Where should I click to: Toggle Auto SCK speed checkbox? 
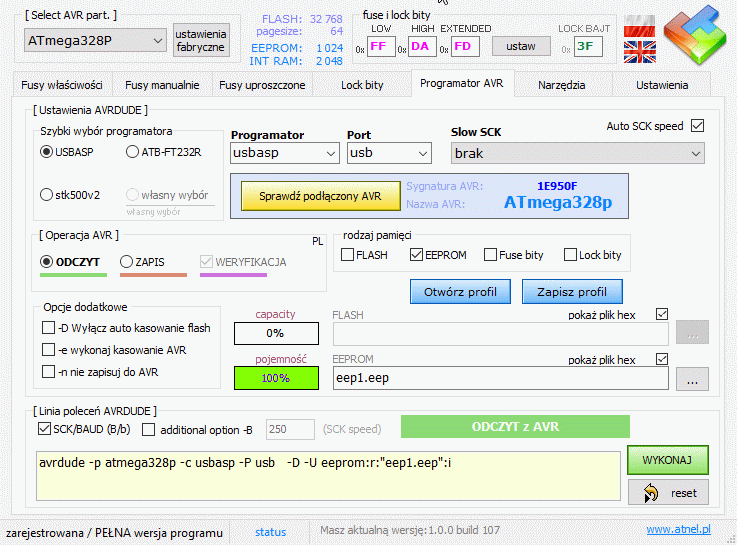pyautogui.click(x=698, y=126)
